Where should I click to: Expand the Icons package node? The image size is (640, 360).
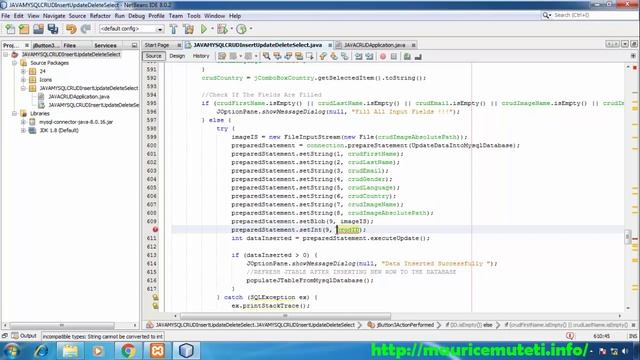[23, 80]
